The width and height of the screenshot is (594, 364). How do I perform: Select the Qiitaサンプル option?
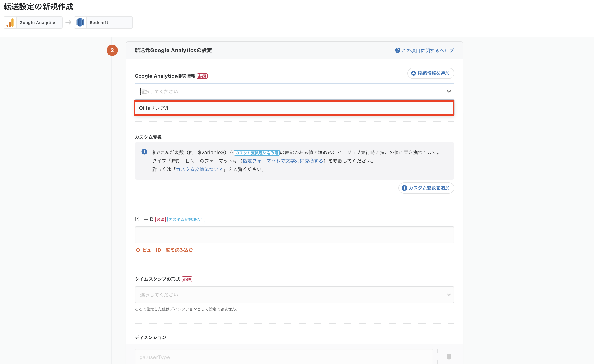[294, 108]
